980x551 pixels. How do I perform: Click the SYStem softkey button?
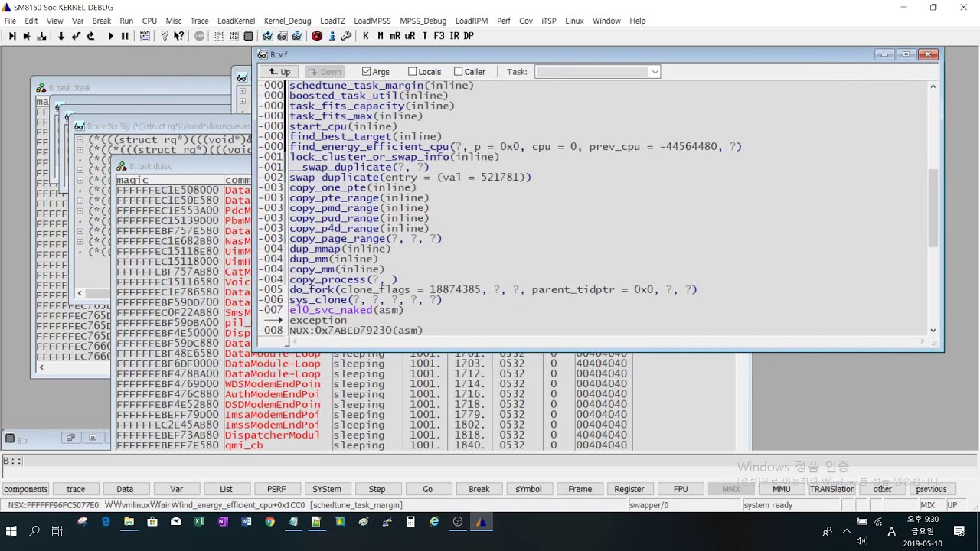click(327, 489)
